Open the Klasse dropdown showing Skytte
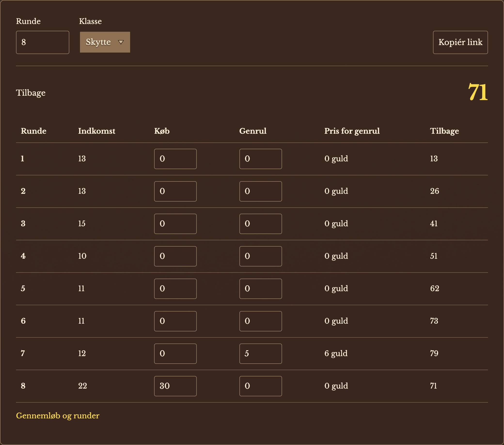This screenshot has height=445, width=504. (105, 42)
